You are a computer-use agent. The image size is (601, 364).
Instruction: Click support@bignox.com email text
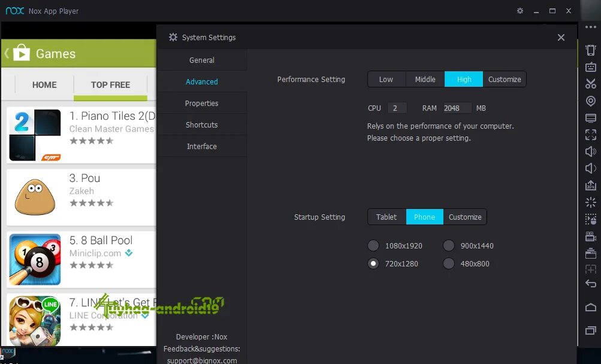(x=201, y=360)
